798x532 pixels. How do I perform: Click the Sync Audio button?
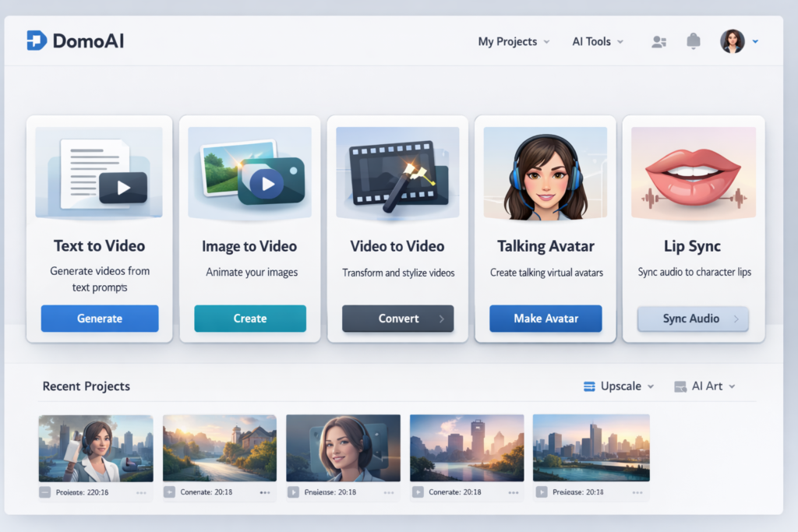(693, 319)
